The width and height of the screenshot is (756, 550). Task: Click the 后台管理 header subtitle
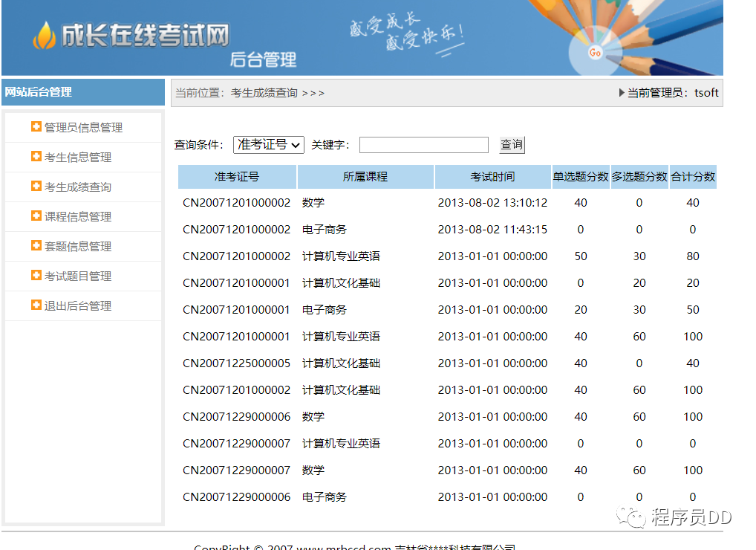coord(263,59)
